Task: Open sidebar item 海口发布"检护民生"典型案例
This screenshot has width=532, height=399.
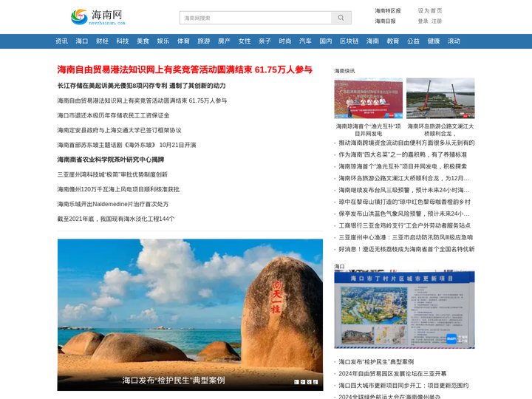Action: point(376,361)
